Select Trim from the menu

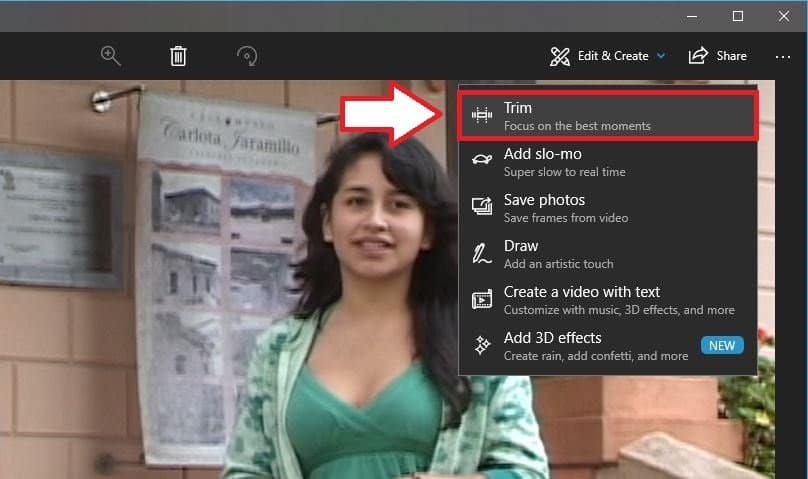tap(608, 116)
